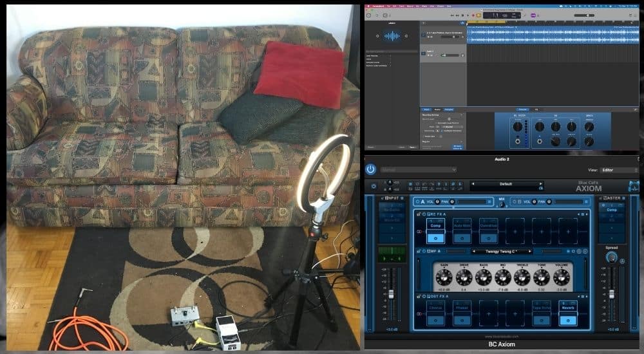Click the POST FX A lock icon
This screenshot has height=354, width=644.
(419, 296)
